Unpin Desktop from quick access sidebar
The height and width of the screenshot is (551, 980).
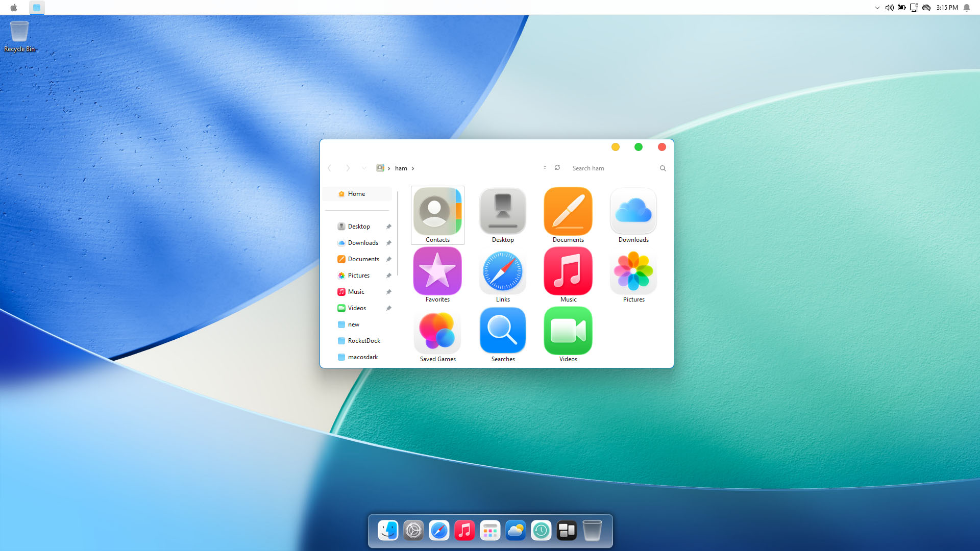pos(389,227)
